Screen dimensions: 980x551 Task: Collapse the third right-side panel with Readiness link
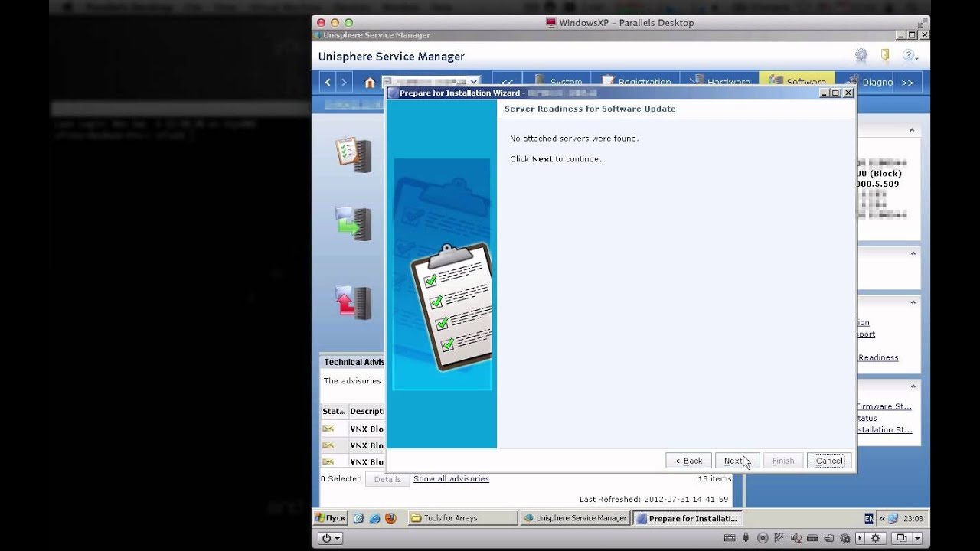pyautogui.click(x=912, y=302)
